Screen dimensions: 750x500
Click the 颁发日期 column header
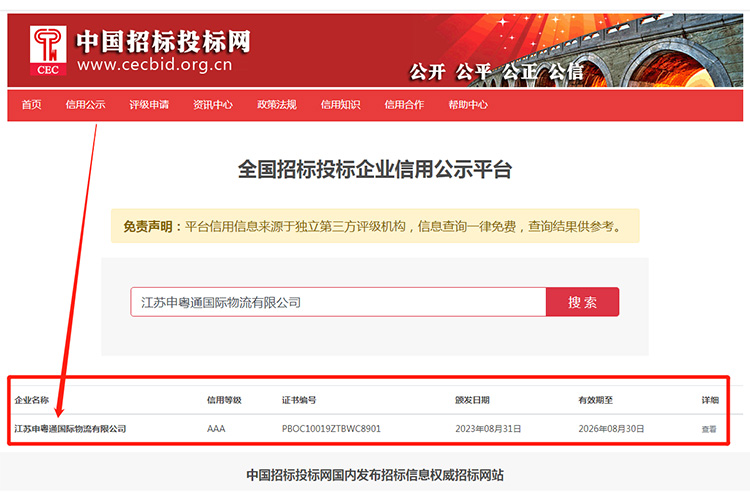[472, 400]
